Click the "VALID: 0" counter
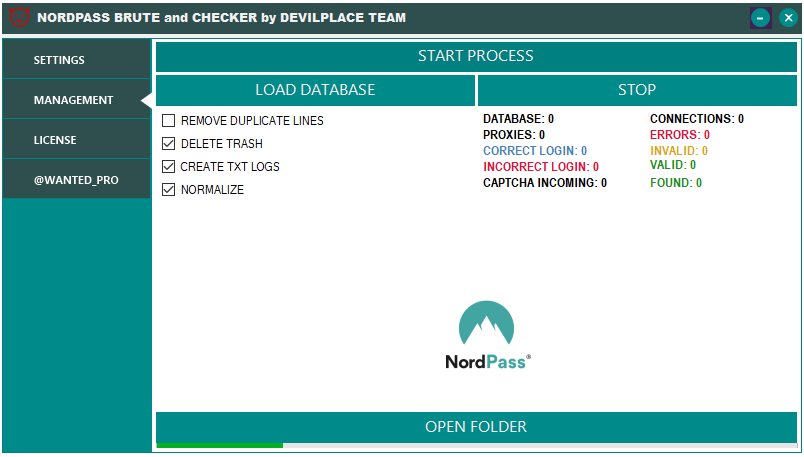This screenshot has height=457, width=804. coord(673,165)
